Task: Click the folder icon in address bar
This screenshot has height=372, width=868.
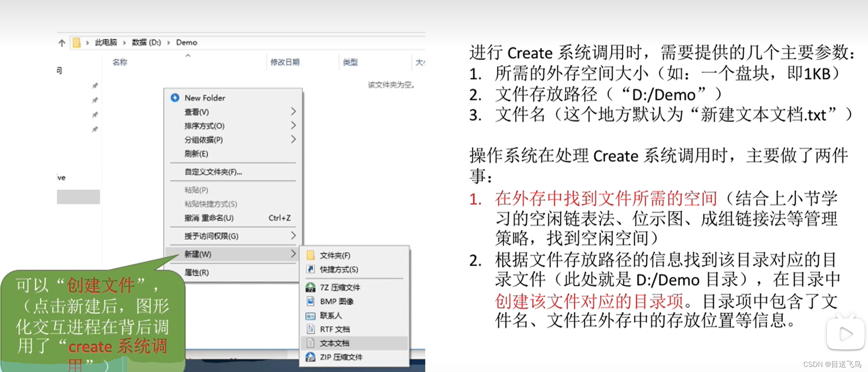Action: tap(77, 43)
